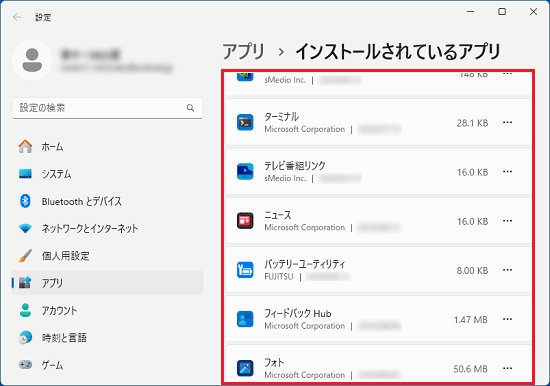
Task: Click the 1.47 MB size value
Action: [x=470, y=320]
